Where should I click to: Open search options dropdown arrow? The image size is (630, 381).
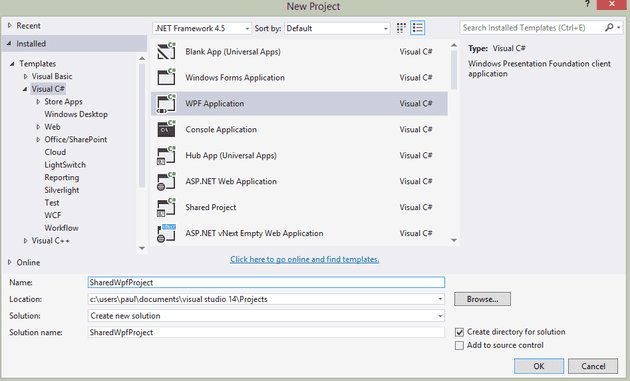pos(619,27)
